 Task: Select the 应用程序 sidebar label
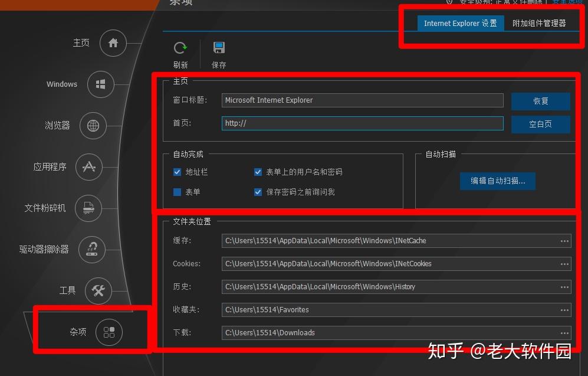[50, 167]
